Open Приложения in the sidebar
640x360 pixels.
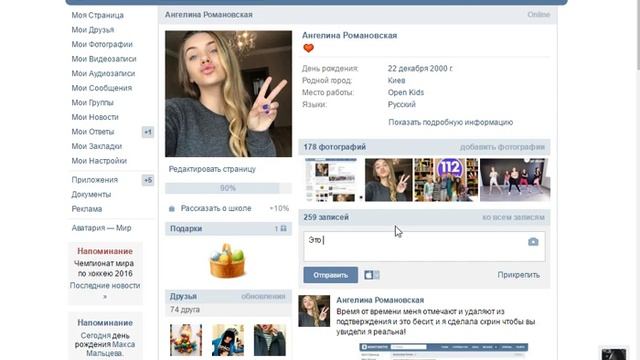[x=95, y=180]
